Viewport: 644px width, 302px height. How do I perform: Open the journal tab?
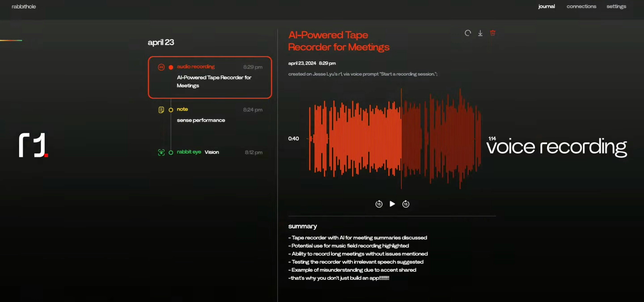click(546, 6)
